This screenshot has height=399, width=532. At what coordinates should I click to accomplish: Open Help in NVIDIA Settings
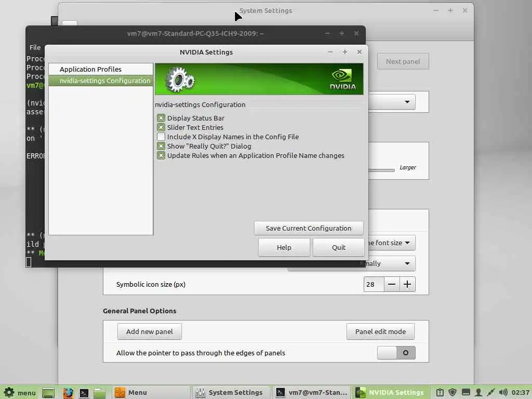coord(284,247)
